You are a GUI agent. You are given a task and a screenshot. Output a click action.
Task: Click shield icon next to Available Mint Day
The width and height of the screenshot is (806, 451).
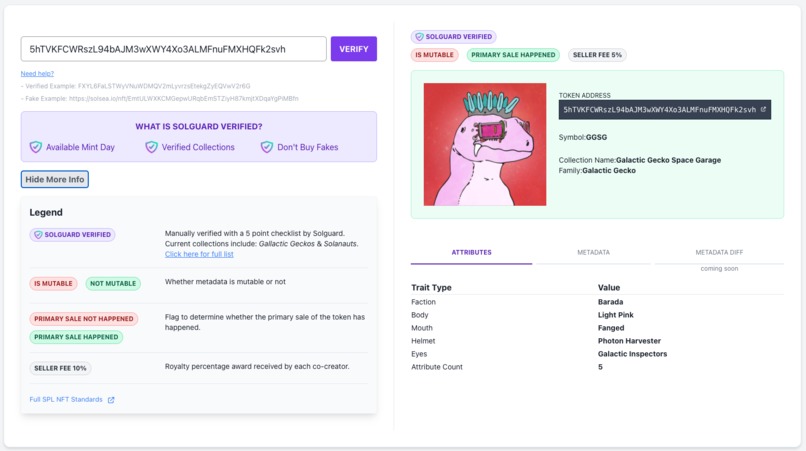[x=35, y=147]
